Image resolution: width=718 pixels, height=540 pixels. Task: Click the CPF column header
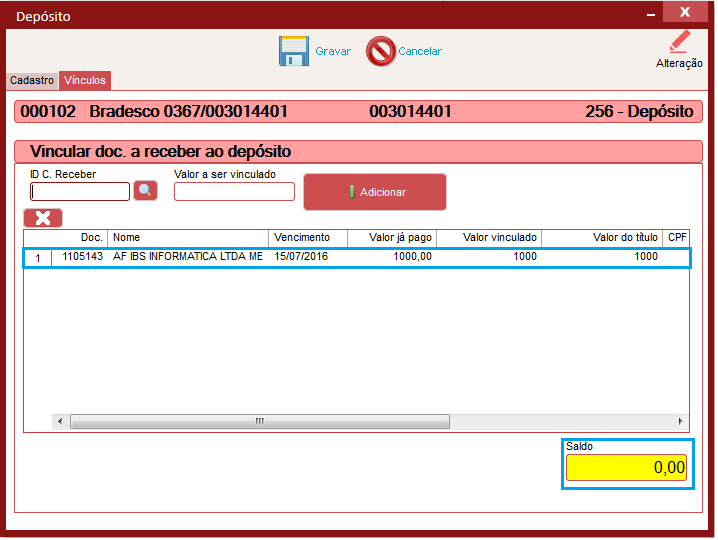coord(676,238)
